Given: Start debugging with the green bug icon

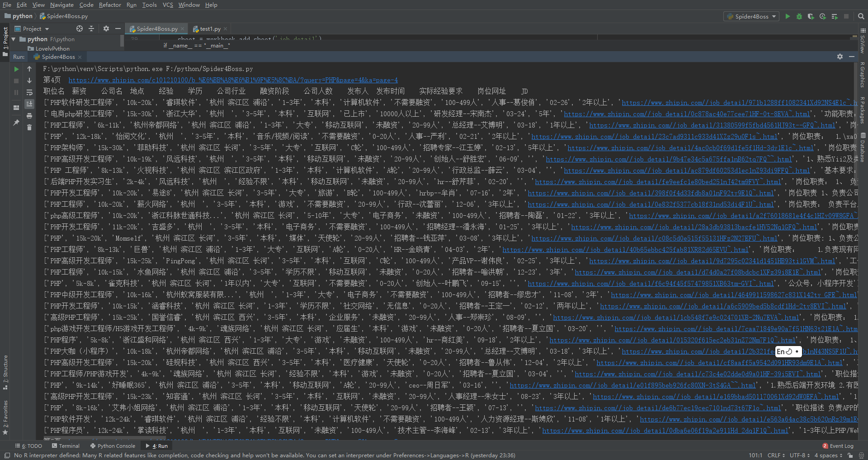Looking at the screenshot, I should pyautogui.click(x=799, y=16).
